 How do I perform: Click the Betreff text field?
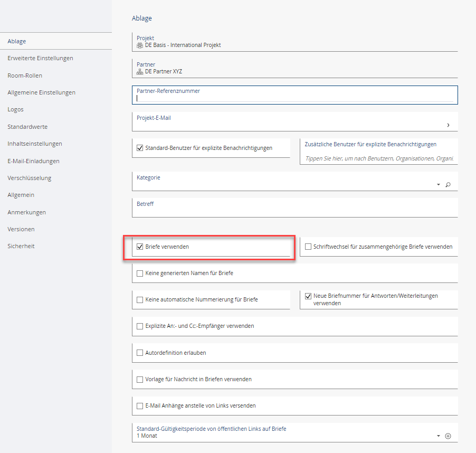tap(293, 211)
